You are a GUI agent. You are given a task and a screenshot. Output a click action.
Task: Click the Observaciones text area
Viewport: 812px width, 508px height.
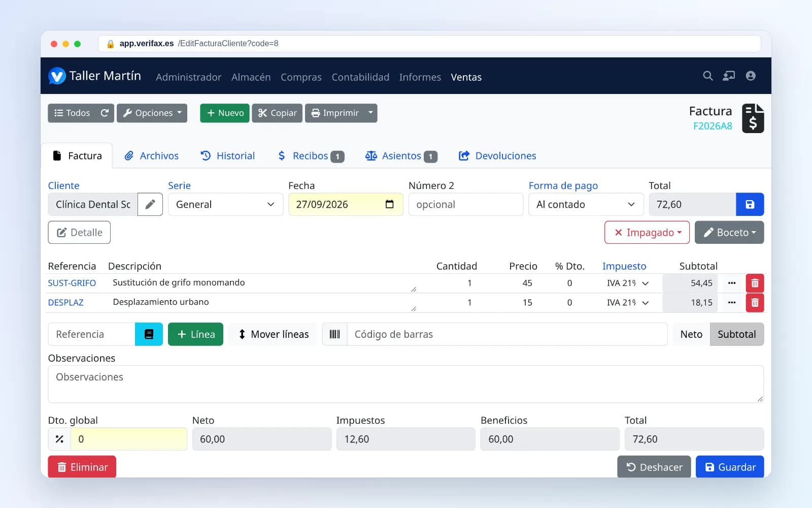pyautogui.click(x=406, y=384)
